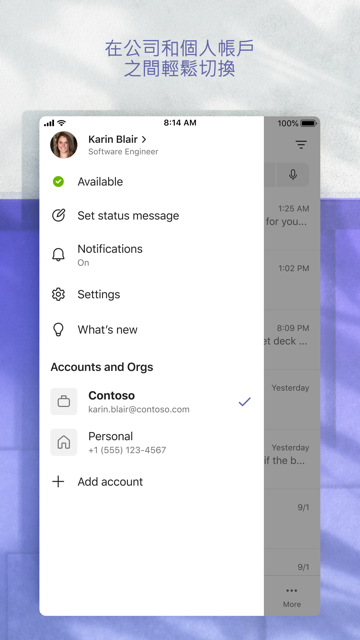Screen dimensions: 360x640
Task: Click the +1 (555) 123-4567 phone number
Action: pyautogui.click(x=127, y=450)
